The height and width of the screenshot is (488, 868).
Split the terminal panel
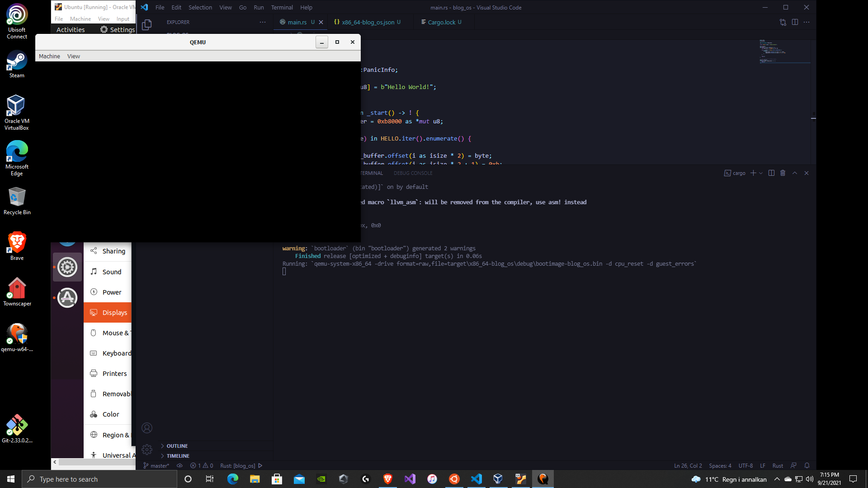pyautogui.click(x=771, y=173)
